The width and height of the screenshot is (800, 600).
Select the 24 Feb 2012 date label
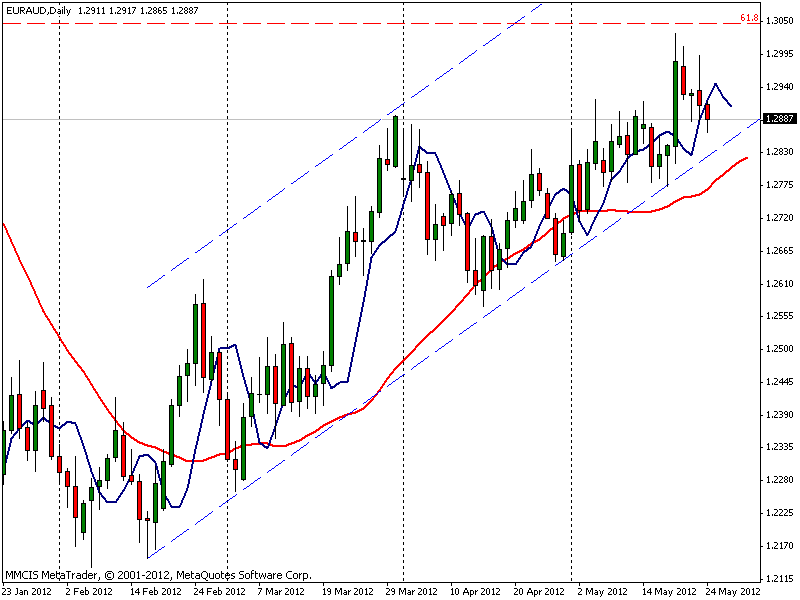click(x=219, y=591)
